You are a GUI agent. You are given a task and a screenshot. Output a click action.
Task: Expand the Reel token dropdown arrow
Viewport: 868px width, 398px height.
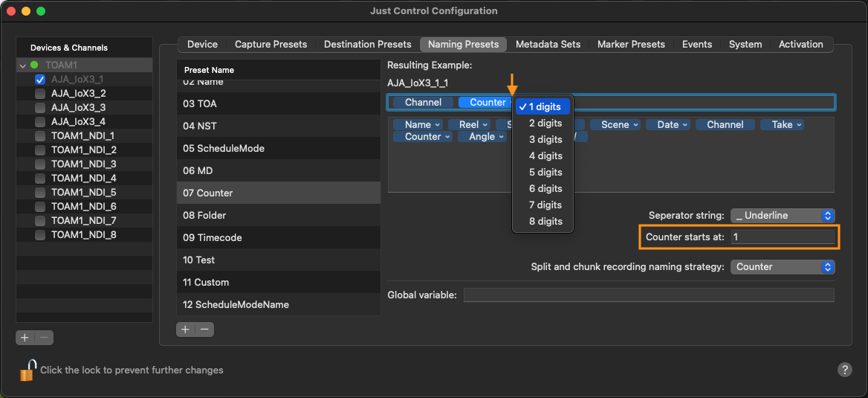coord(485,125)
